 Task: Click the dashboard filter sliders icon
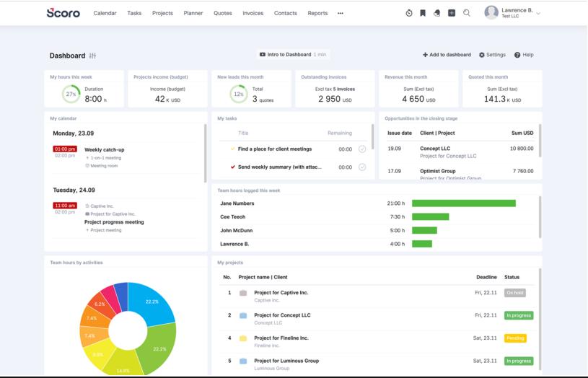coord(92,56)
